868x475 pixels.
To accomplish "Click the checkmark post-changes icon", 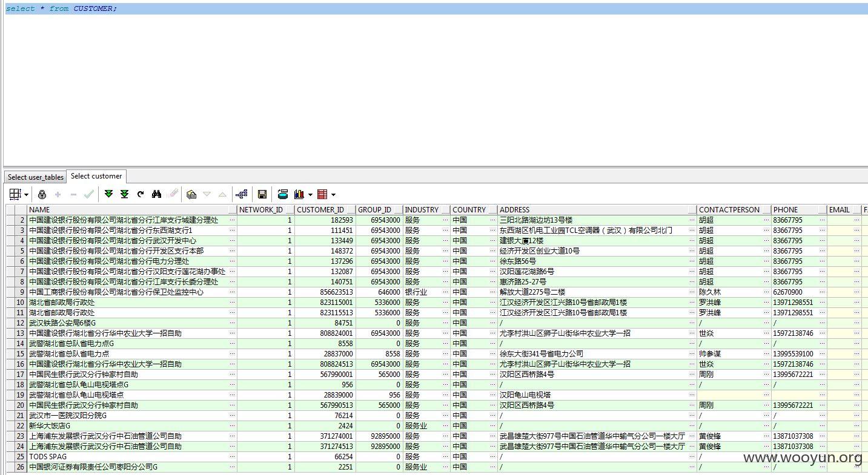I will 89,194.
